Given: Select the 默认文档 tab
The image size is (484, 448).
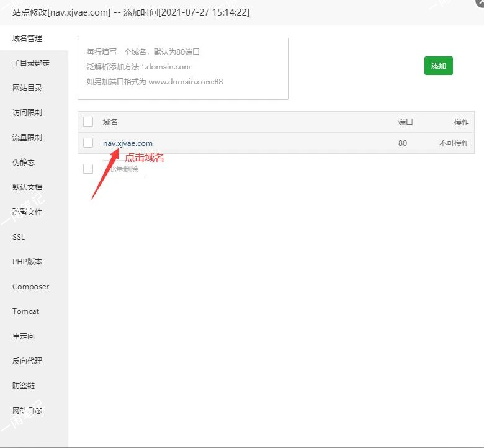Looking at the screenshot, I should point(27,187).
